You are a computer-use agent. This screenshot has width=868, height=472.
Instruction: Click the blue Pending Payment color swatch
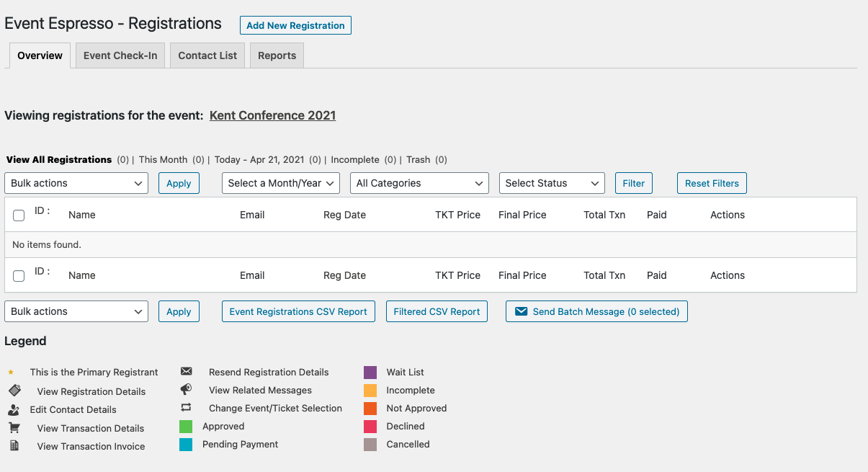(x=186, y=445)
